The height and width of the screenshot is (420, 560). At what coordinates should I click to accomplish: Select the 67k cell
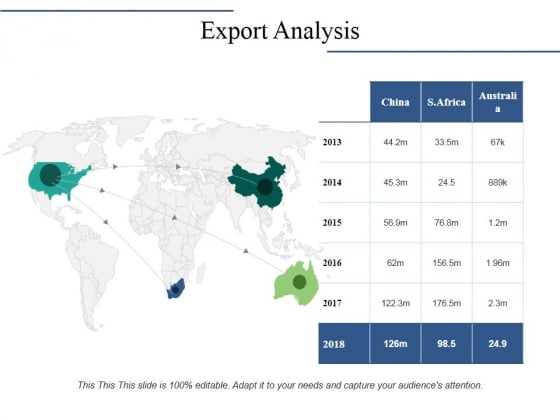click(498, 142)
